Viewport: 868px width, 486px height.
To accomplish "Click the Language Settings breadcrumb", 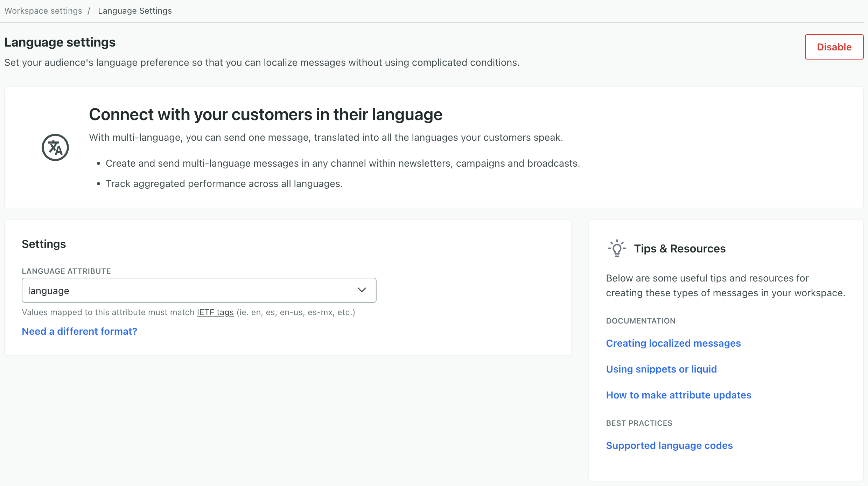I will [135, 11].
